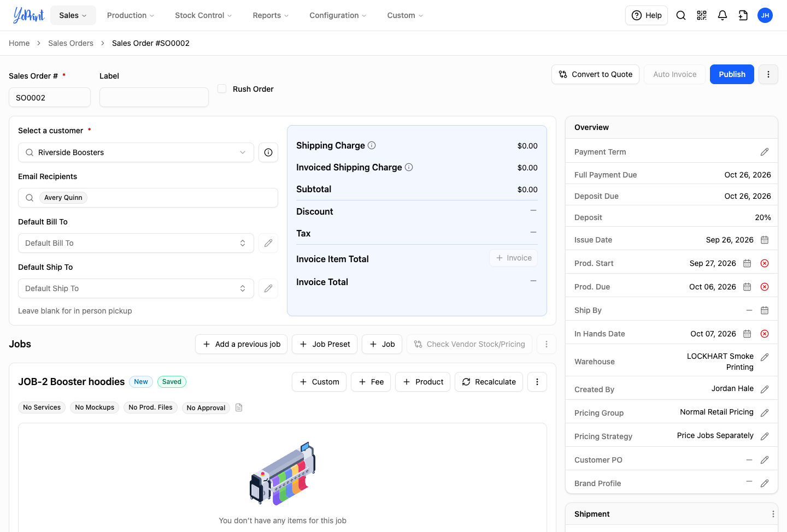Tick the Rush Order checkbox

pyautogui.click(x=222, y=88)
